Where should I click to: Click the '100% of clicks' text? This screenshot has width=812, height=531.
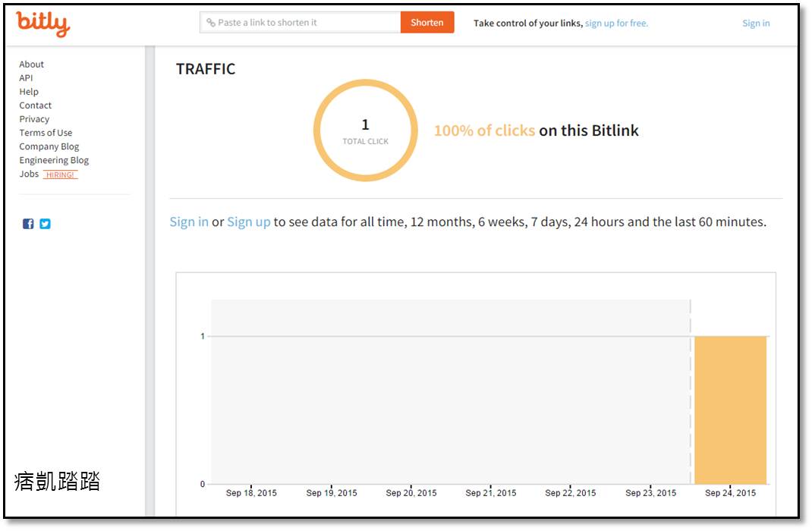tap(484, 130)
